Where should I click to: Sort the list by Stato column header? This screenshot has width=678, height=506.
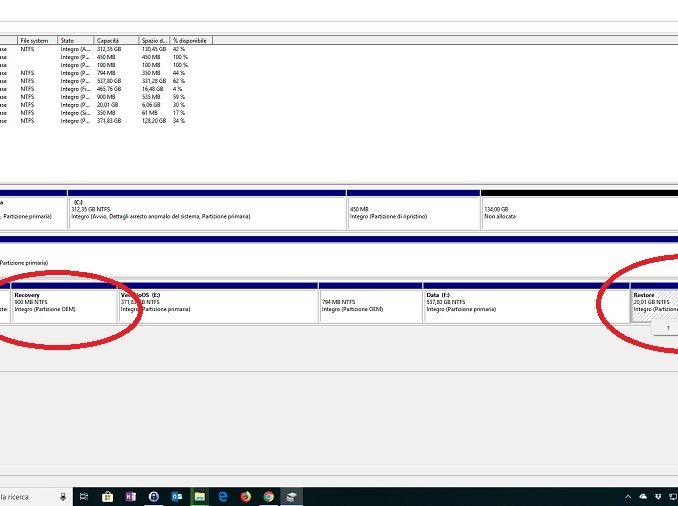click(76, 40)
